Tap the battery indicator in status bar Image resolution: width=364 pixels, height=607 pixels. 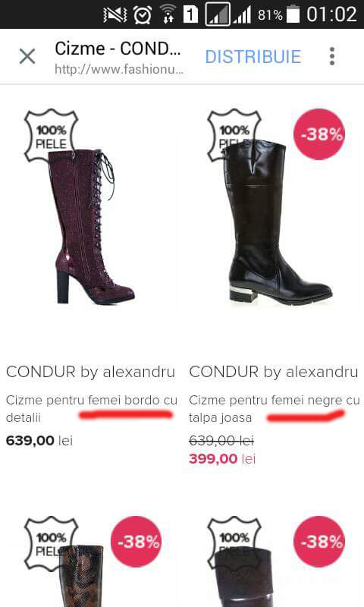(293, 14)
